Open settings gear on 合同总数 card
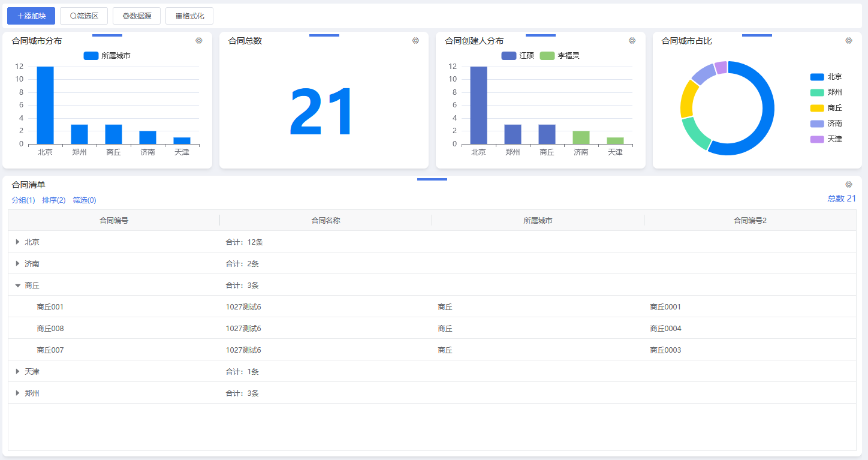 point(415,41)
